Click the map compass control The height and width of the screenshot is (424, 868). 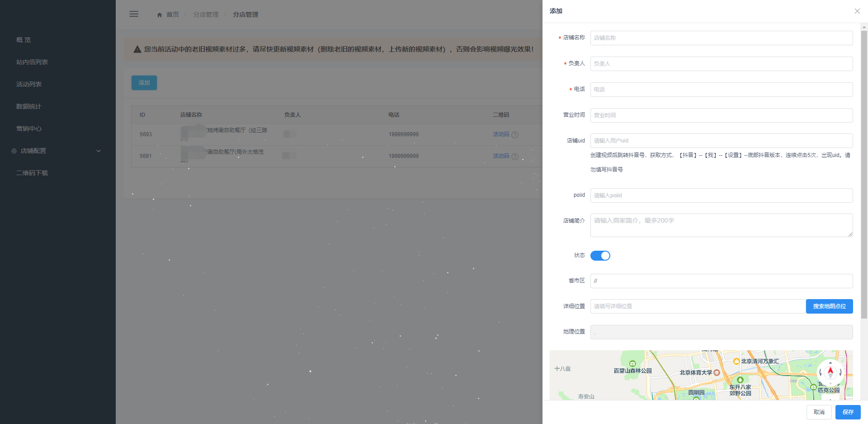coord(830,372)
